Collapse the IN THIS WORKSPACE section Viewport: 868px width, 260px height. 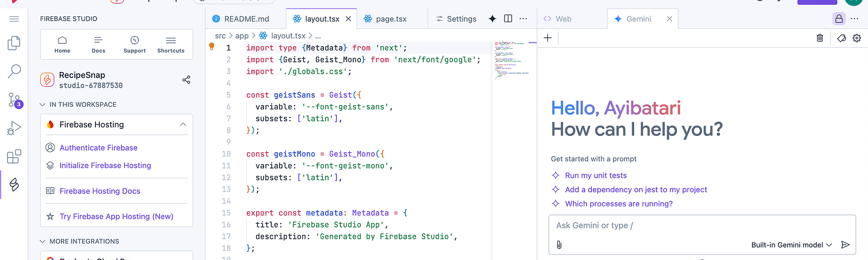tap(78, 105)
